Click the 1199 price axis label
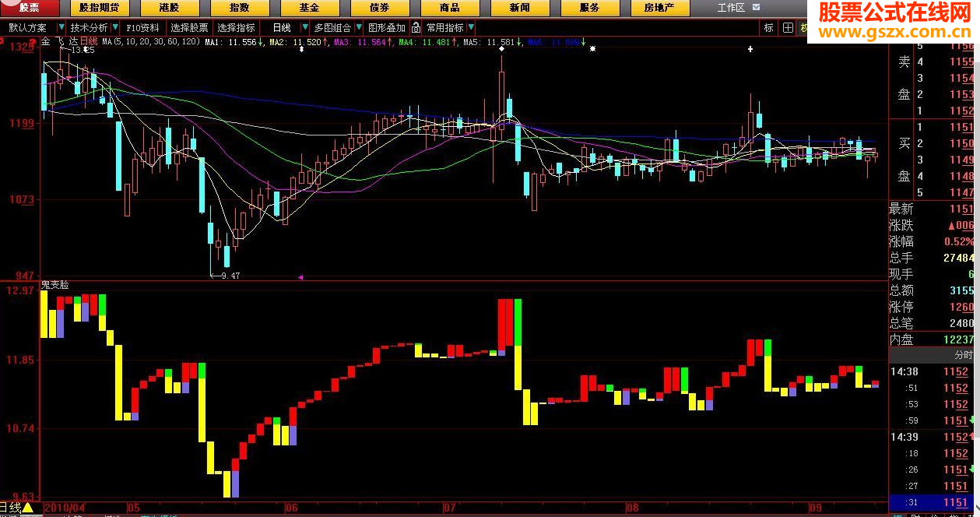 pyautogui.click(x=23, y=123)
